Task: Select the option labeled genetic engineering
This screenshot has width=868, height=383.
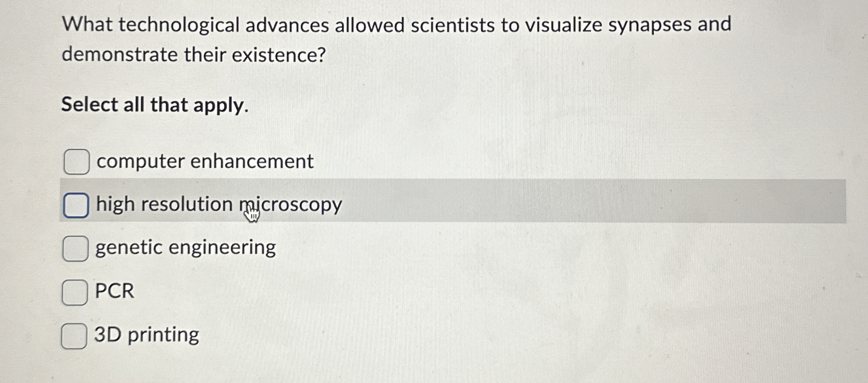Action: pyautogui.click(x=185, y=248)
